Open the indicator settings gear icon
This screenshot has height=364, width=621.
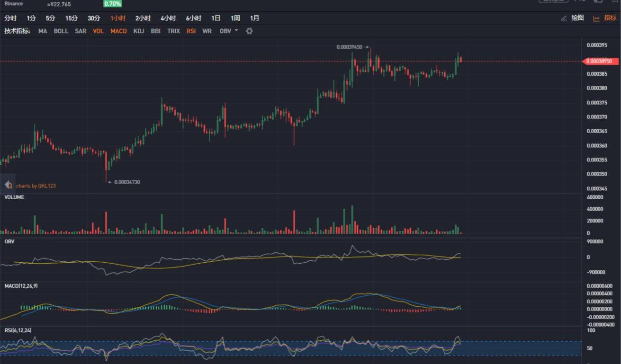(x=249, y=31)
